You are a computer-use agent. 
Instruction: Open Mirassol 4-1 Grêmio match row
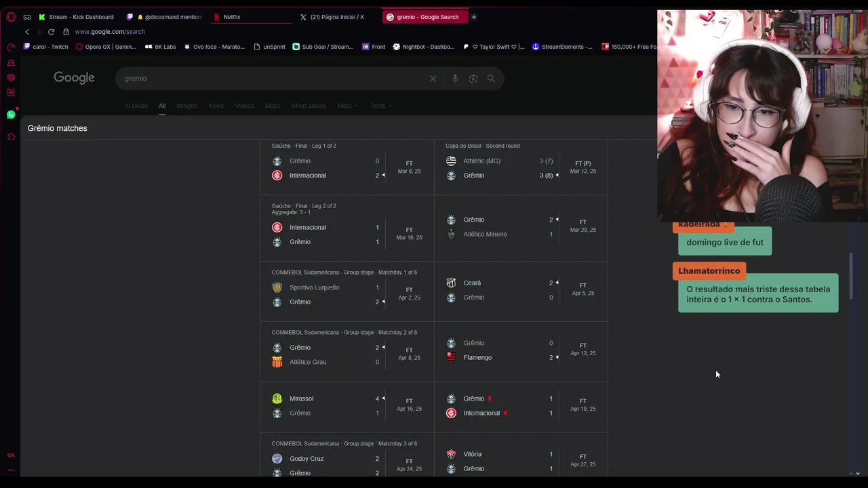click(x=347, y=406)
